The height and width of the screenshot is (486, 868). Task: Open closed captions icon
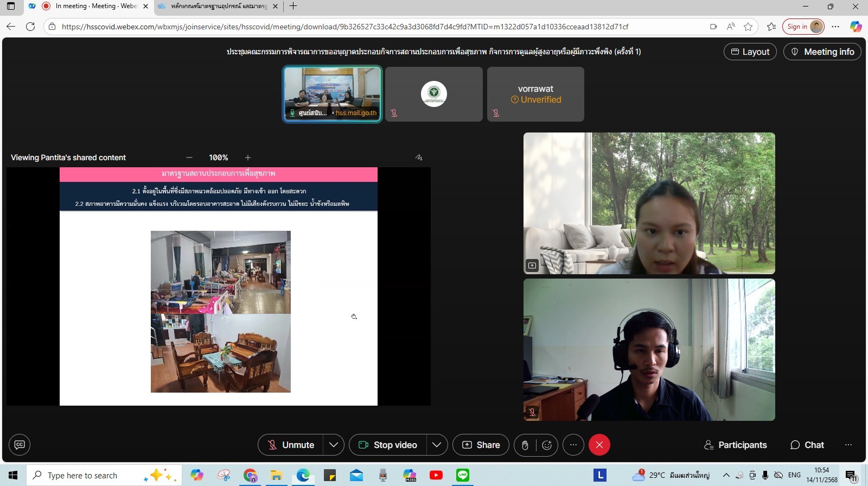point(20,445)
